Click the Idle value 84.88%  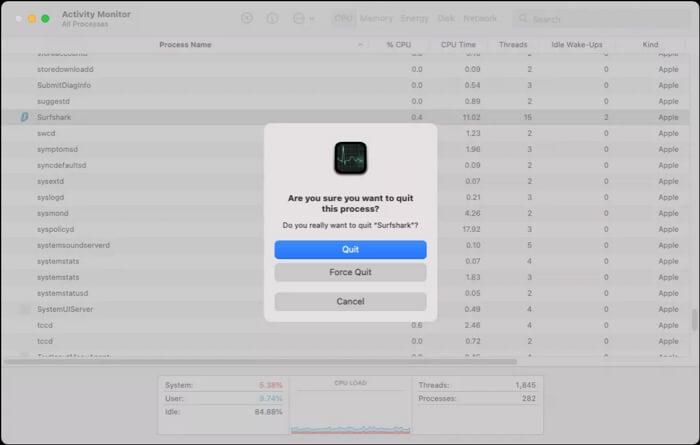point(268,412)
